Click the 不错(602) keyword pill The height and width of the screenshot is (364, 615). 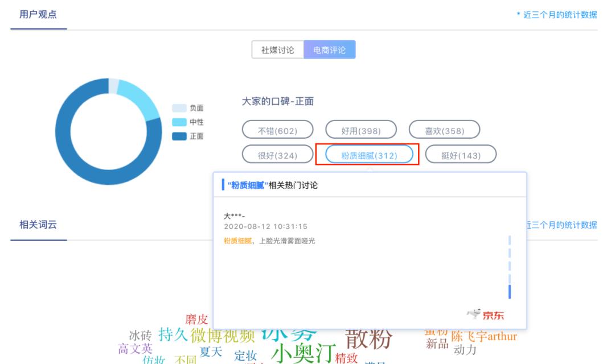click(278, 129)
